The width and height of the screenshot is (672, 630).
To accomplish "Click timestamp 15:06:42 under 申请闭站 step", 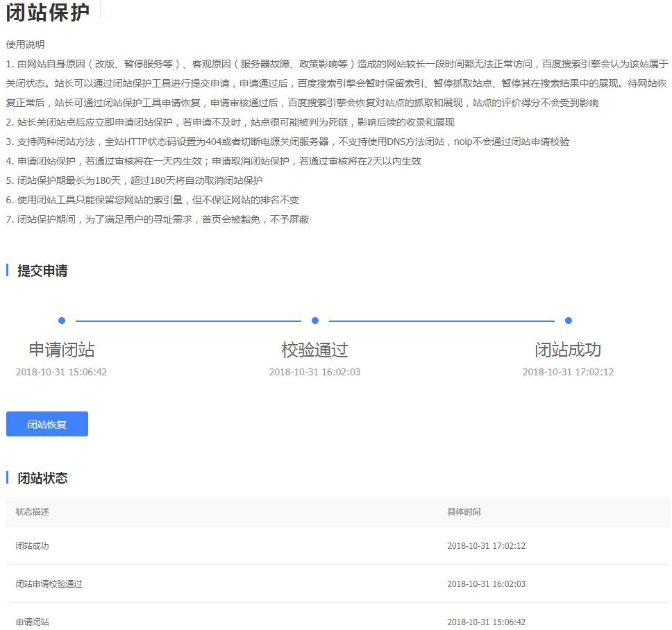I will click(x=62, y=372).
